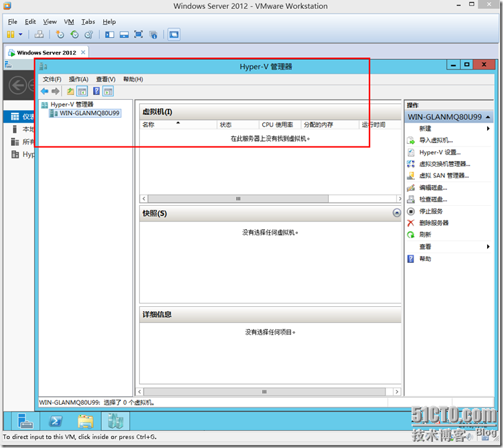Open the 操作(A) menu in Hyper-V
The height and width of the screenshot is (448, 503).
(x=78, y=79)
